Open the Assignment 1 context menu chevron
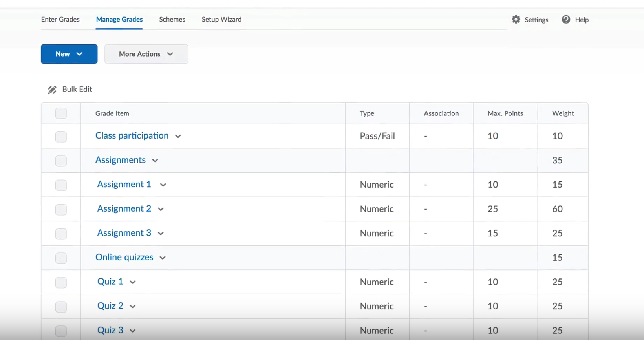Image resolution: width=644 pixels, height=340 pixels. pos(163,185)
